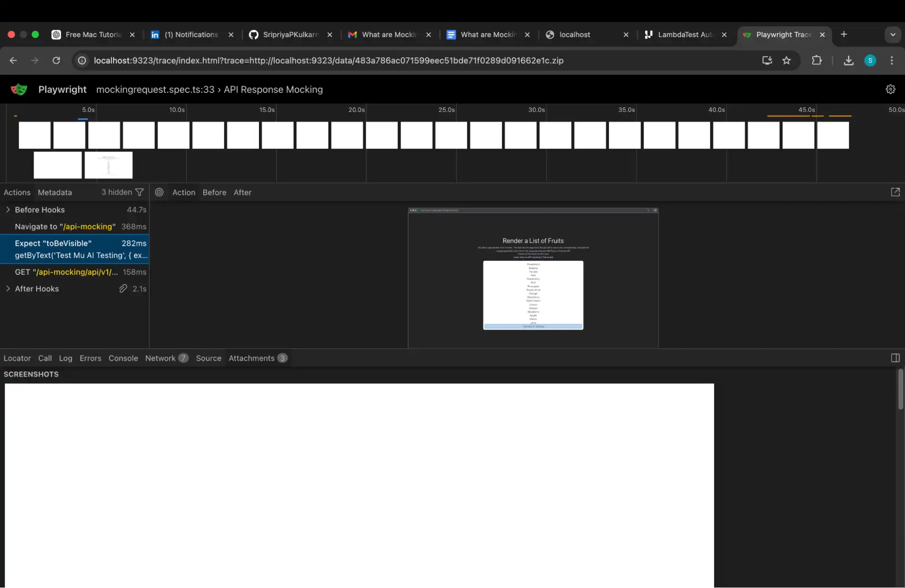Screen dimensions: 905x588
Task: Open the Chrome profile avatar S
Action: tap(870, 61)
